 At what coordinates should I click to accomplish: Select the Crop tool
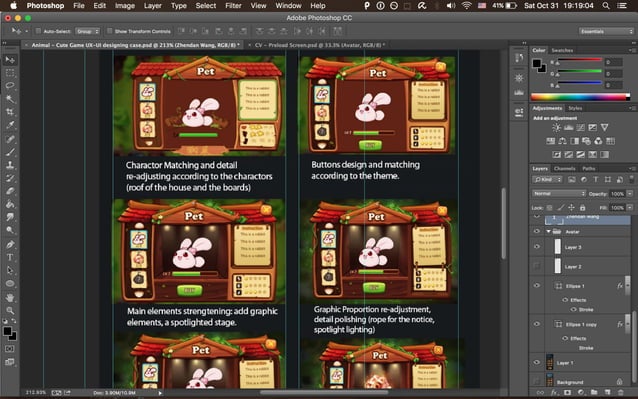[10, 112]
